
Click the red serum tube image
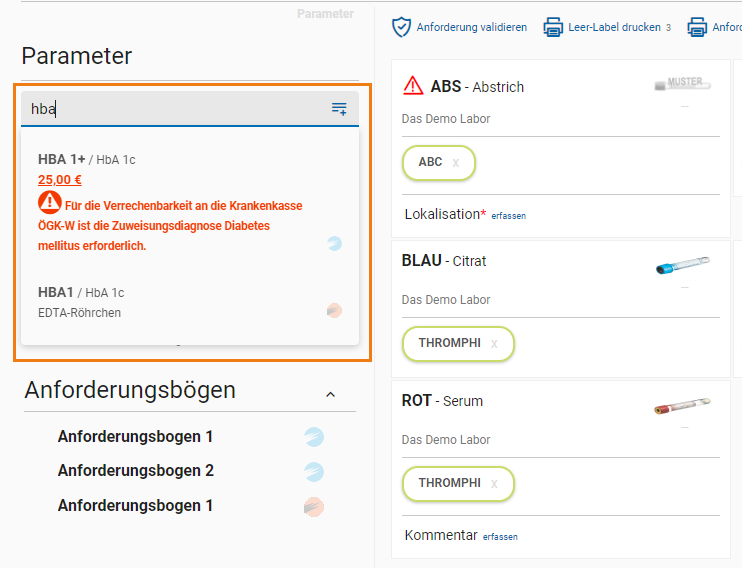[682, 406]
